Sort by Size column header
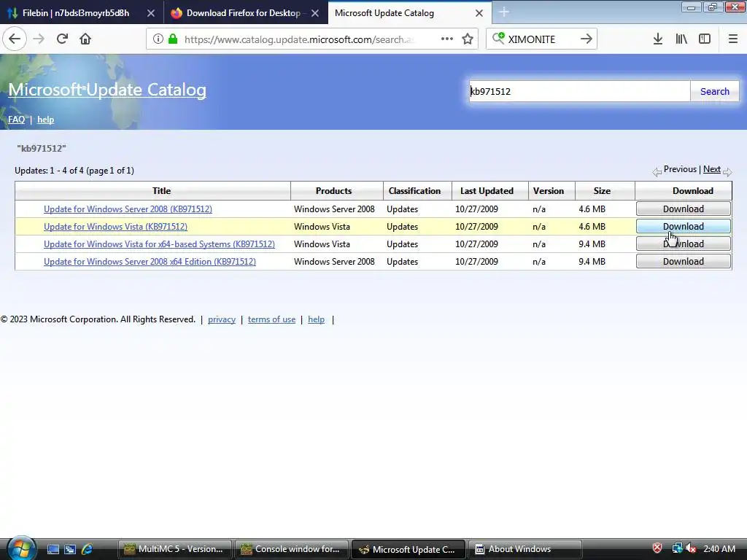This screenshot has height=560, width=747. coord(602,191)
